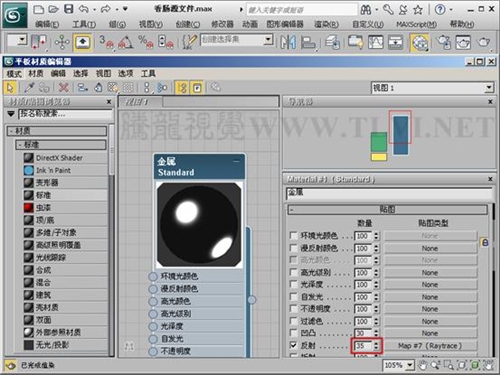This screenshot has width=500, height=375.
Task: Open the 渲染(R) main menu
Action: (326, 24)
